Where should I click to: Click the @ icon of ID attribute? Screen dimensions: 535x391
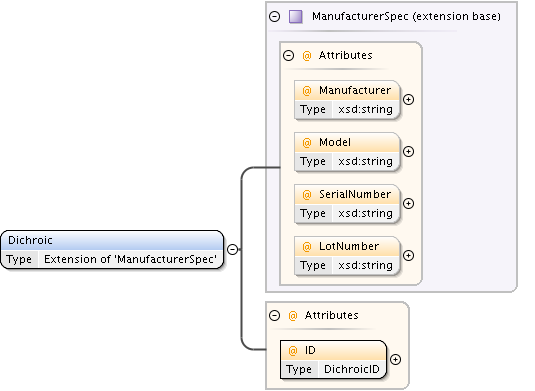point(293,351)
